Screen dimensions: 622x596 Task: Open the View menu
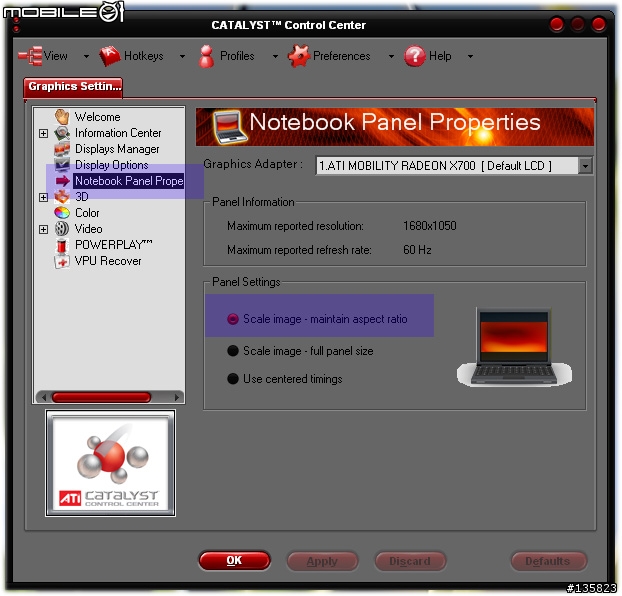[x=55, y=56]
